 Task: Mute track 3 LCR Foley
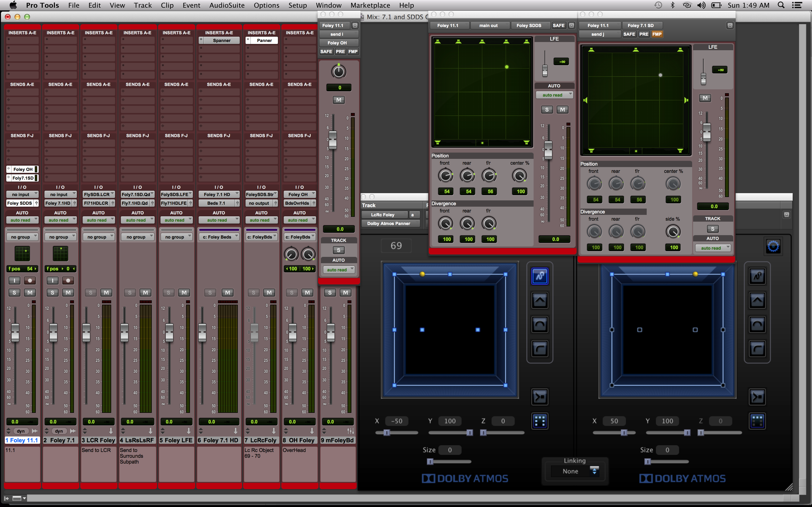[106, 293]
